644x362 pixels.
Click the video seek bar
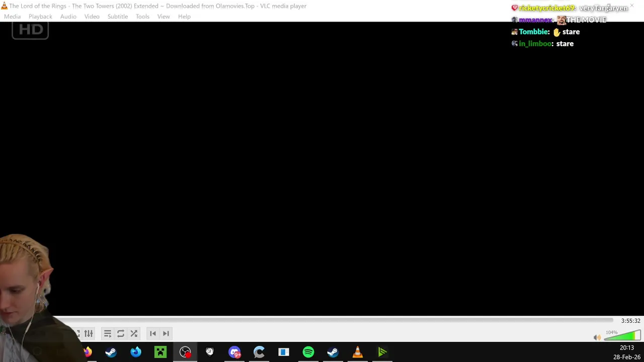[x=333, y=320]
